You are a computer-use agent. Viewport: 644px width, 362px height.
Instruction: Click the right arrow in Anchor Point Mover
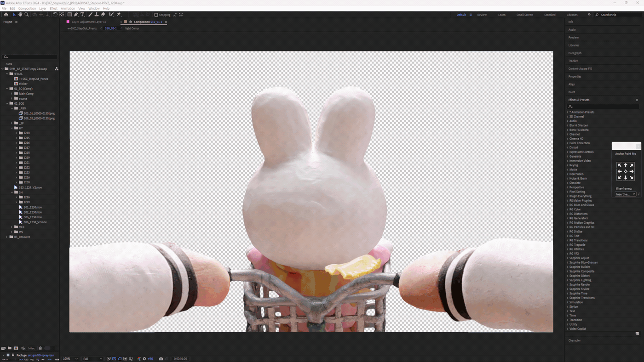(632, 171)
